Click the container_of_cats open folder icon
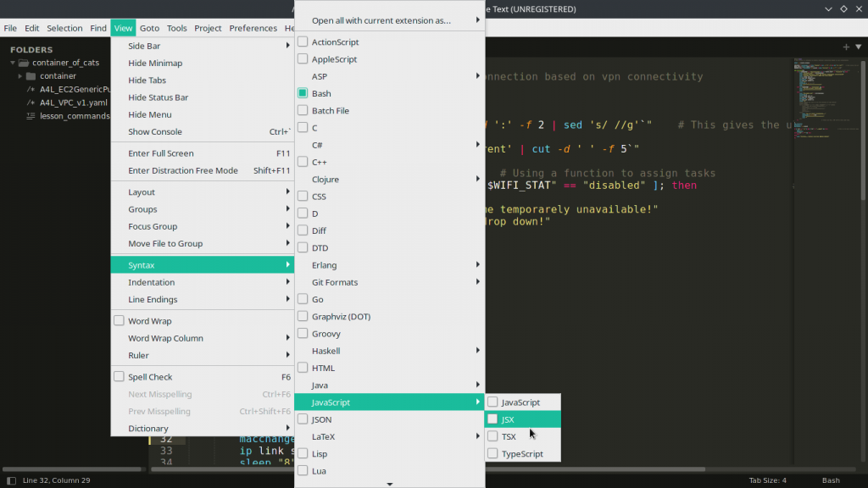The width and height of the screenshot is (868, 488). pyautogui.click(x=24, y=63)
